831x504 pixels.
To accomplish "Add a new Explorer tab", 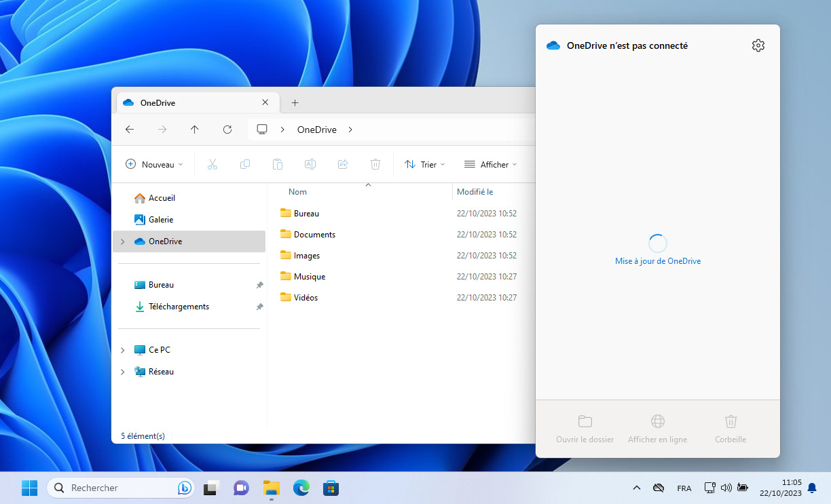I will pyautogui.click(x=295, y=103).
